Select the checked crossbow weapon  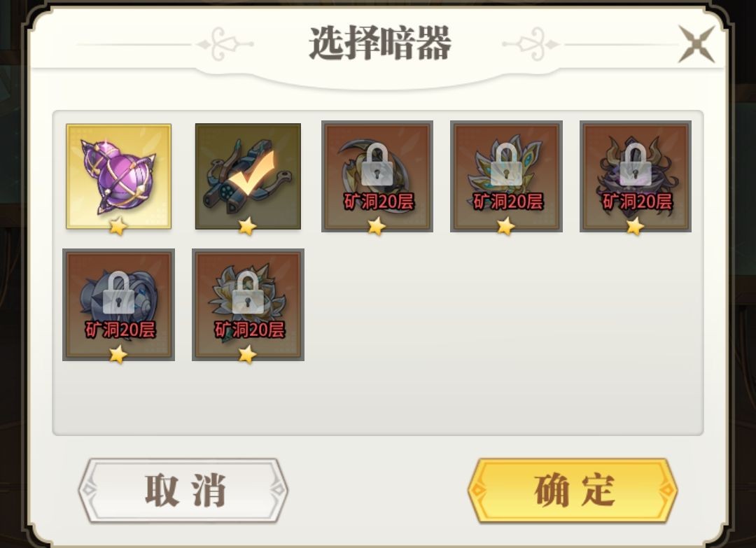point(248,176)
